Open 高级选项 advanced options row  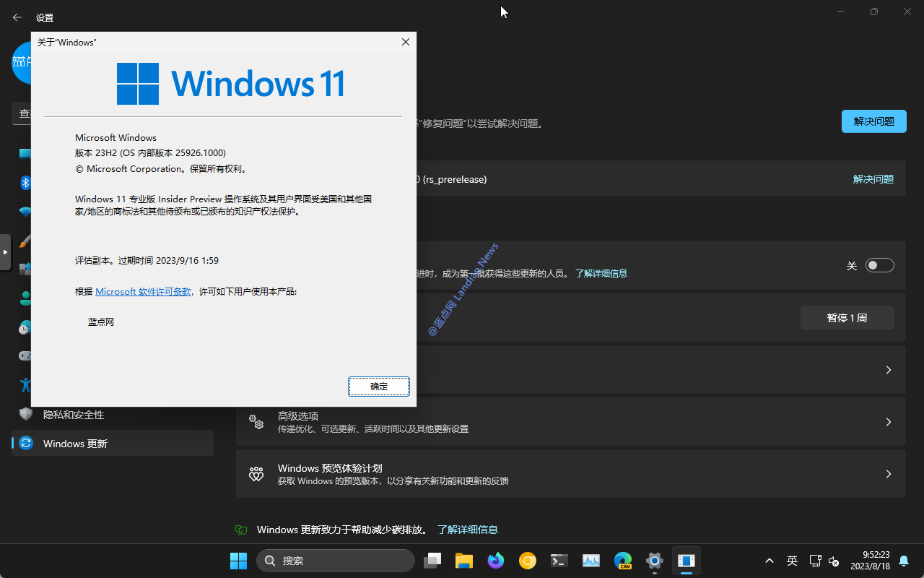pyautogui.click(x=570, y=422)
